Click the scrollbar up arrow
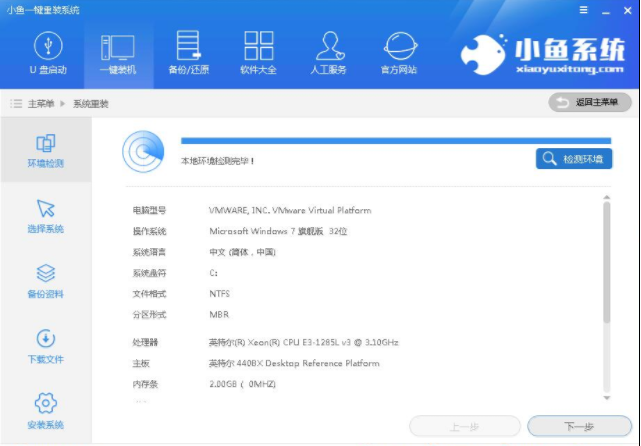Viewport: 641px width, 446px height. click(607, 197)
